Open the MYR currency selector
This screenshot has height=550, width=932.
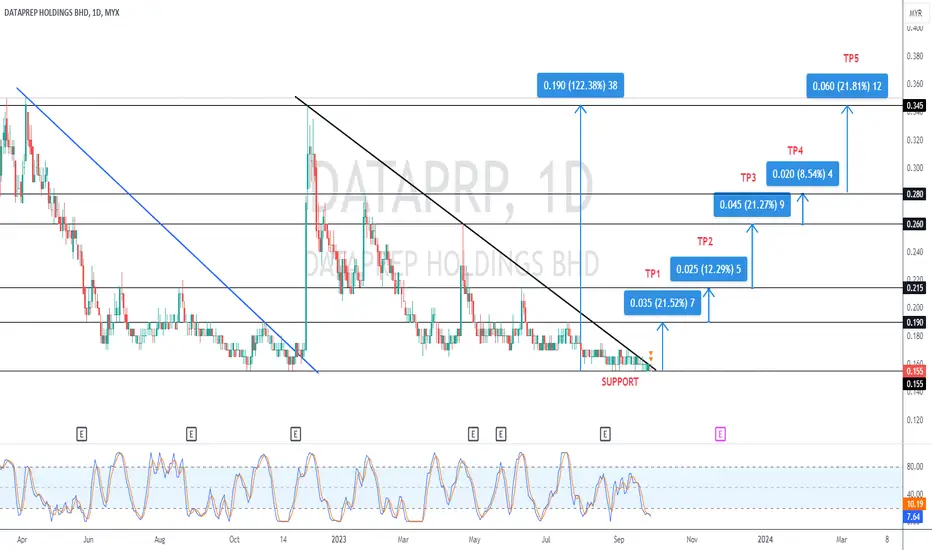pos(916,12)
